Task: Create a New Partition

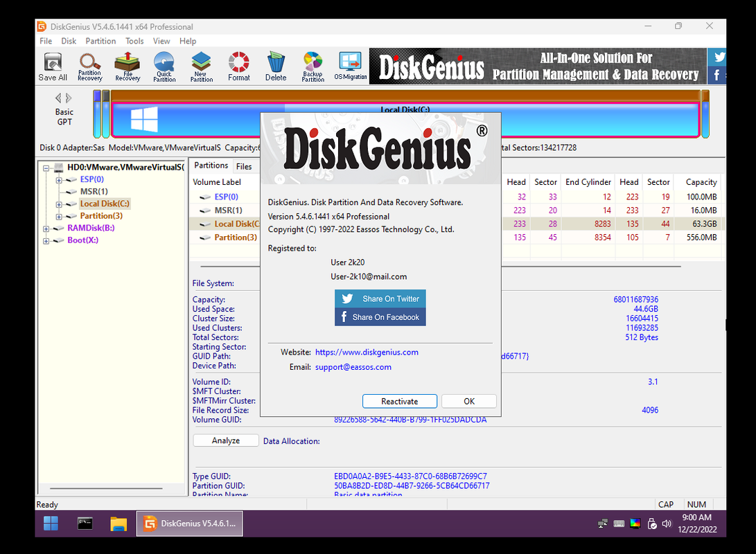Action: (x=202, y=67)
